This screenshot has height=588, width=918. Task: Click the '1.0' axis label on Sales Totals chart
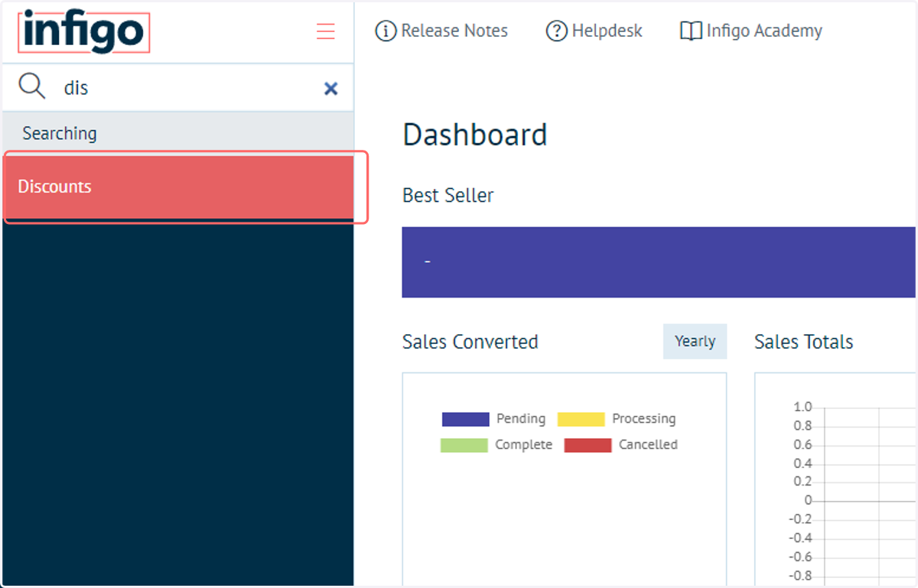tap(803, 407)
